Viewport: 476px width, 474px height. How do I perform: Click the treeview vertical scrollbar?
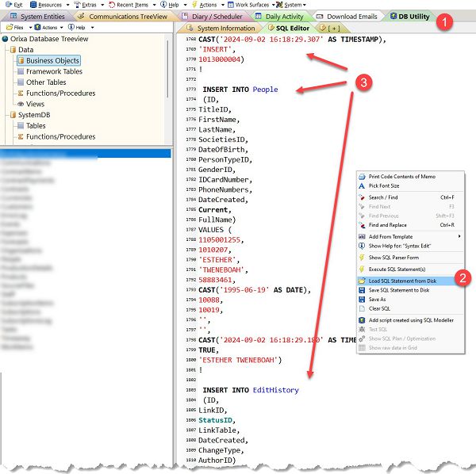(167, 69)
